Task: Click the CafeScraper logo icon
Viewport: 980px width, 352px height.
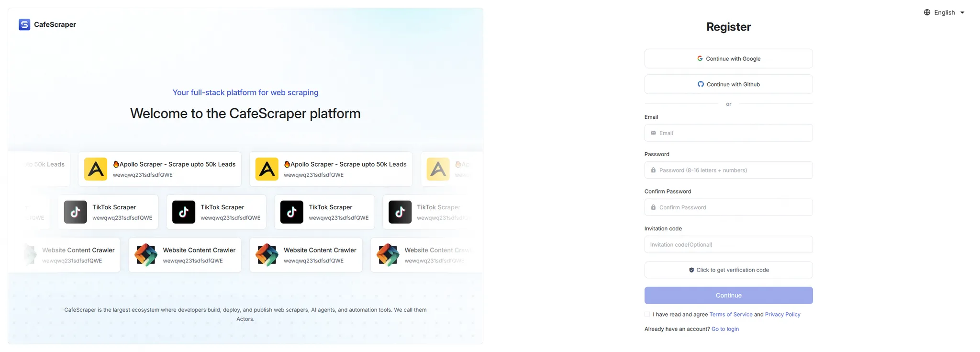Action: [x=24, y=24]
